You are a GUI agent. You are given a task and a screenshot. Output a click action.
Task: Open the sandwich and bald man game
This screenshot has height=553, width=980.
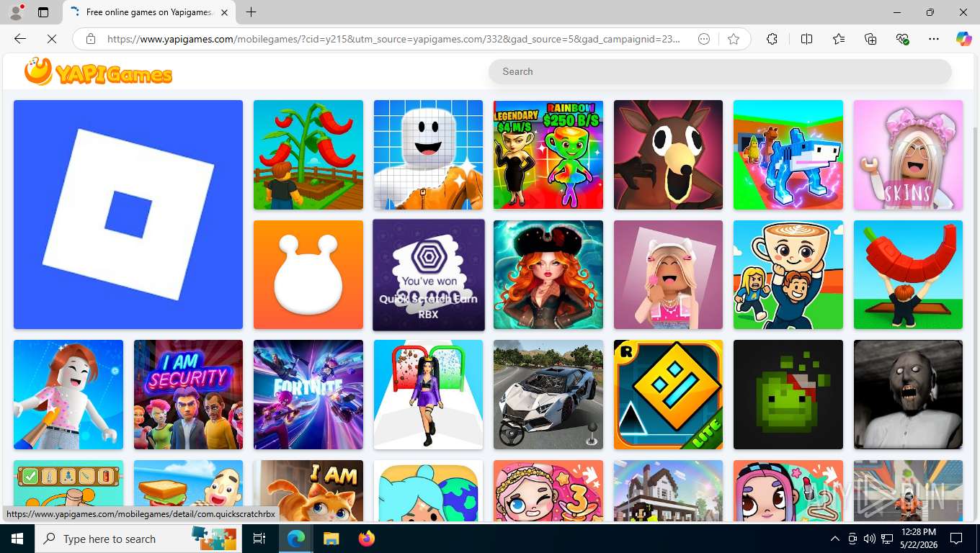188,490
